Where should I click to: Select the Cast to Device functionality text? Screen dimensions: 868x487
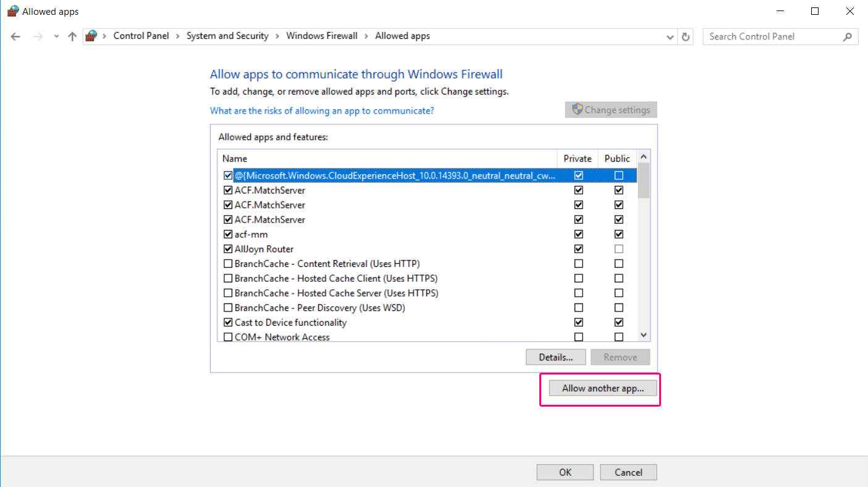coord(290,323)
